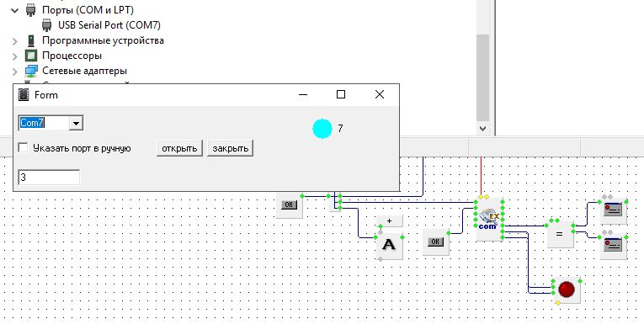Image resolution: width=644 pixels, height=324 pixels.
Task: Click the 'открыть' button
Action: (179, 148)
